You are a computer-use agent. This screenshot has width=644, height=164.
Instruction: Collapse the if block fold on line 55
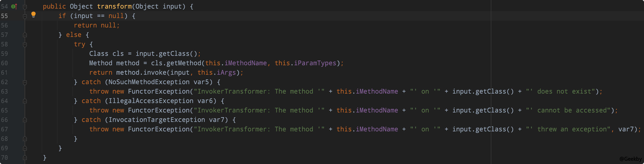pyautogui.click(x=25, y=17)
